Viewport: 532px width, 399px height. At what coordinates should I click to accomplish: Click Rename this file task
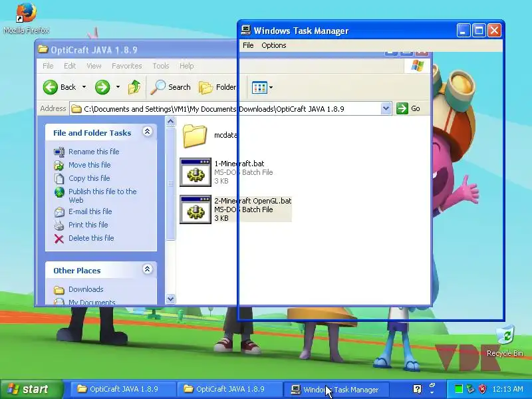point(94,152)
